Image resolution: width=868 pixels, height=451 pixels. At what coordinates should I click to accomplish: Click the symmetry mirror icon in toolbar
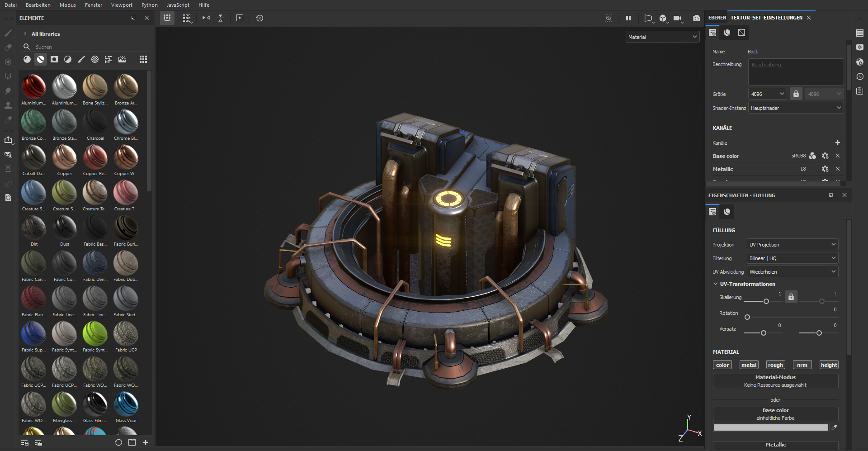tap(206, 18)
